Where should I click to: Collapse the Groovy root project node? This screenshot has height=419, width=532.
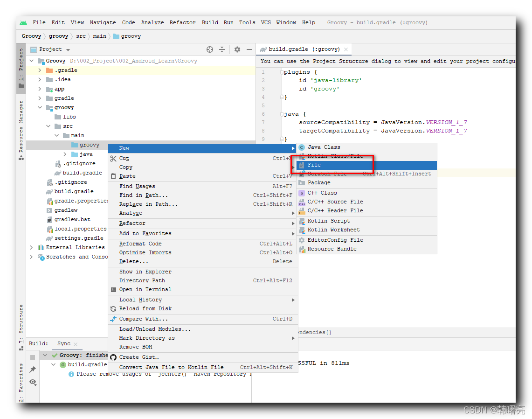point(32,61)
